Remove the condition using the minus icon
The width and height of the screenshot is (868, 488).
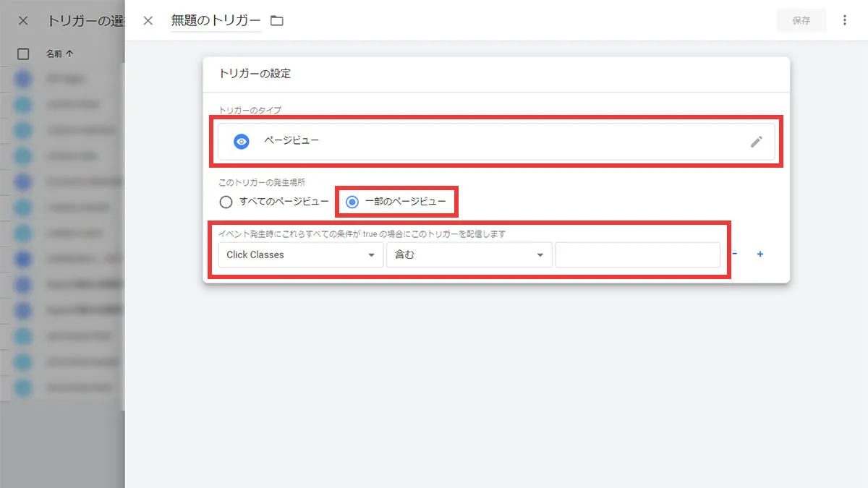(x=733, y=254)
